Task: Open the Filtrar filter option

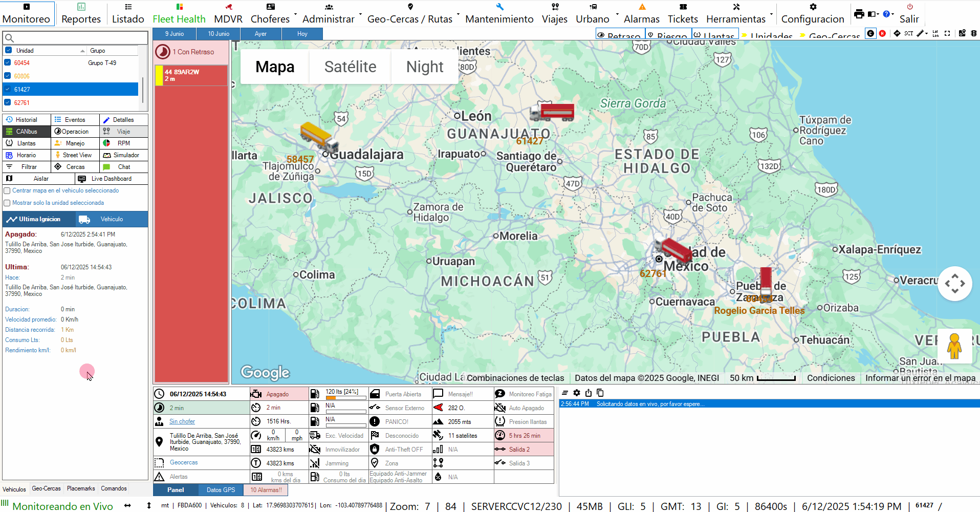Action: click(27, 167)
